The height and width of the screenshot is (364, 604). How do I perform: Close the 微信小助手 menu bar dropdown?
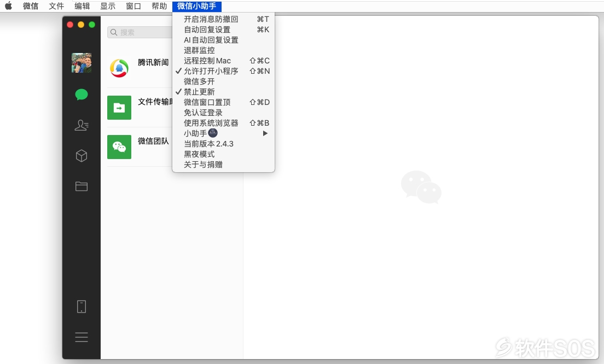pos(197,6)
